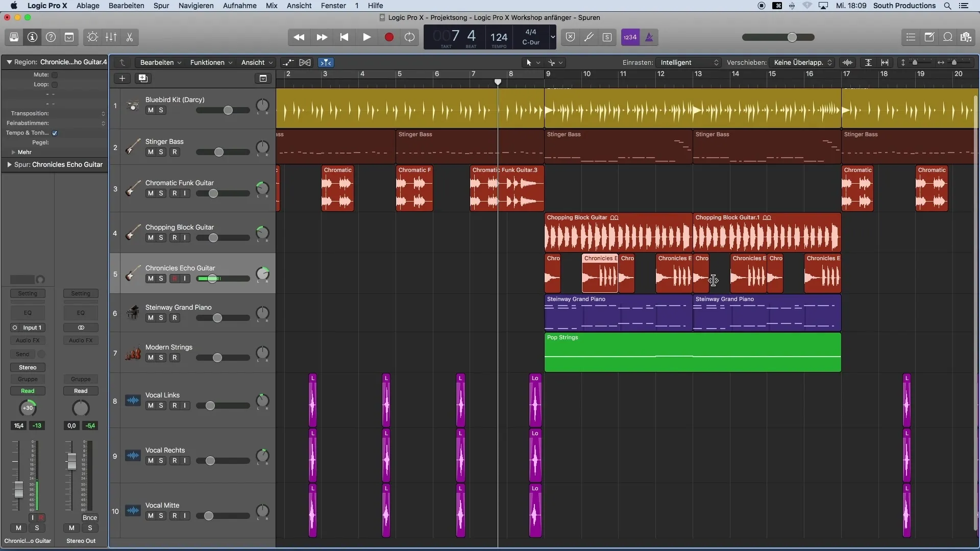980x551 pixels.
Task: Expand the Funktionen menu in toolbar
Action: [x=210, y=62]
